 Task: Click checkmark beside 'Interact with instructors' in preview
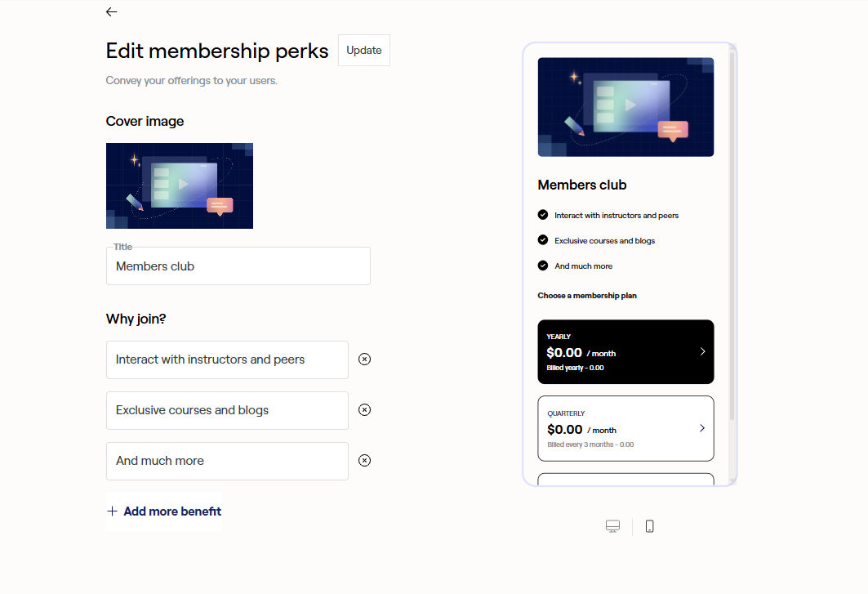(543, 215)
